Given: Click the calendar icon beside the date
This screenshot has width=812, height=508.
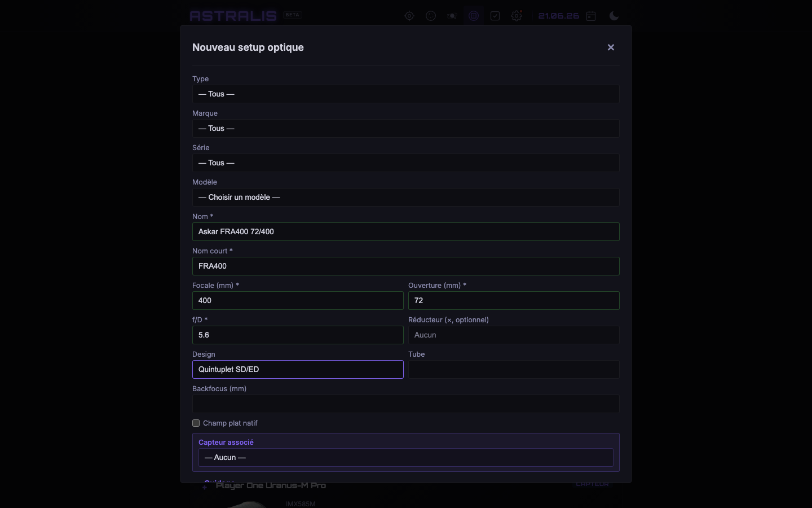Looking at the screenshot, I should click(x=591, y=16).
